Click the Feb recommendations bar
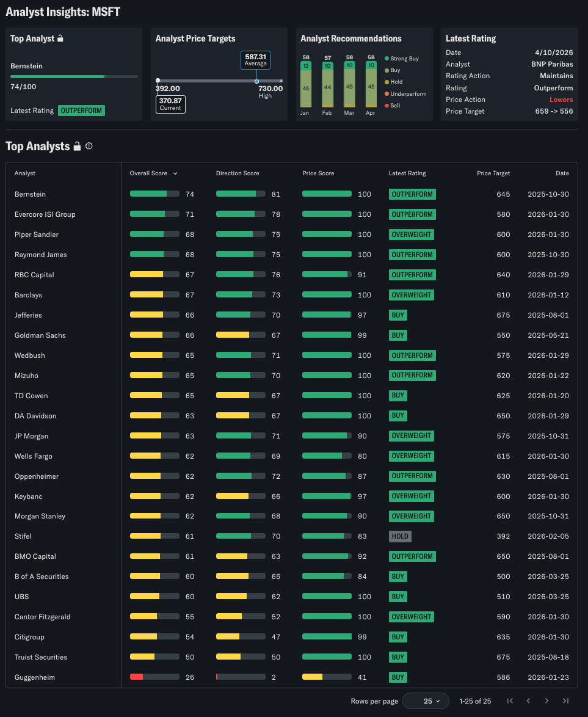 tap(327, 85)
